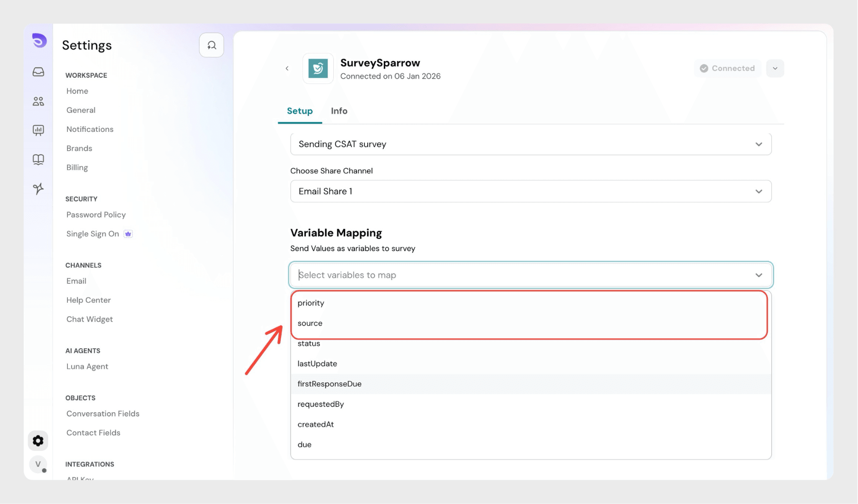The height and width of the screenshot is (504, 858).
Task: Click the search icon beside Settings
Action: click(x=212, y=45)
